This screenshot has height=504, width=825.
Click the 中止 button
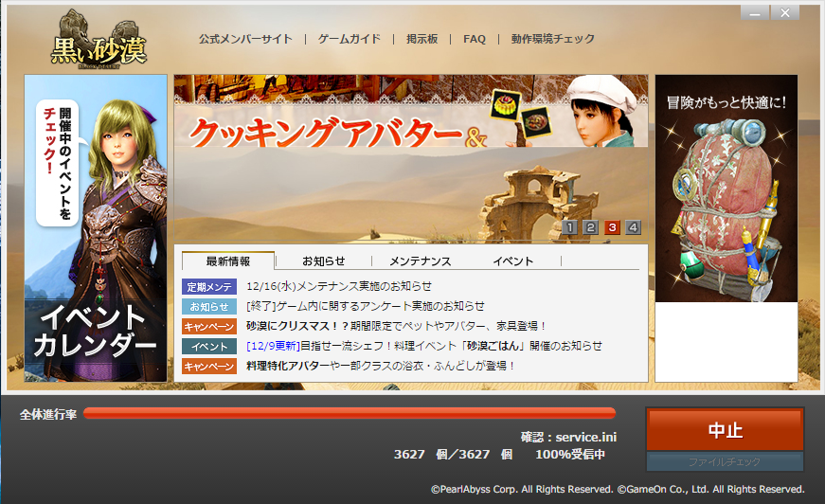pos(725,429)
